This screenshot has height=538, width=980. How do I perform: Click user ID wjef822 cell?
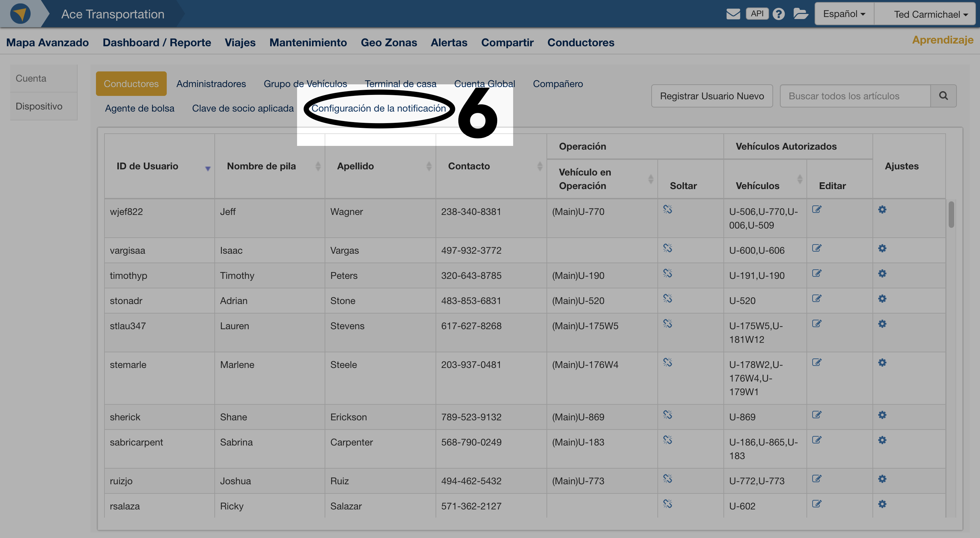point(159,218)
